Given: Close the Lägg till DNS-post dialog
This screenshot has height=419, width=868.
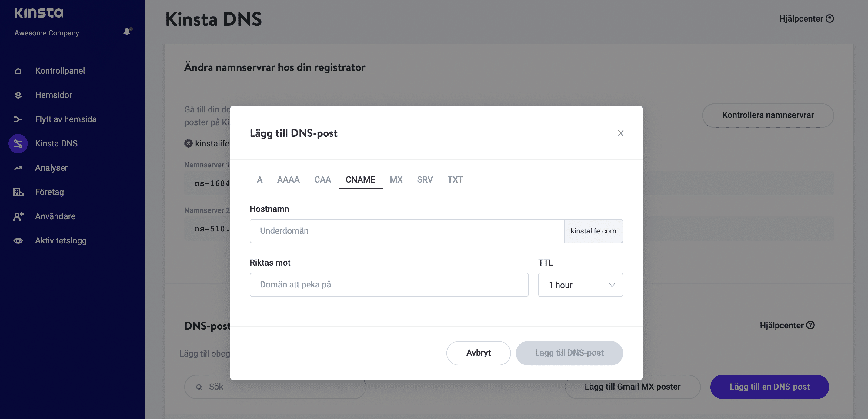Looking at the screenshot, I should click(620, 133).
